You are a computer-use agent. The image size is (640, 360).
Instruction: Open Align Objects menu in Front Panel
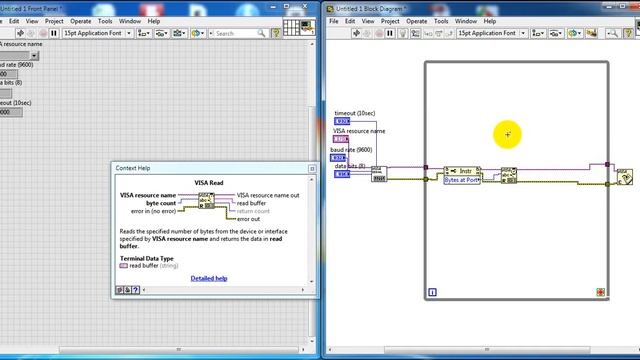click(x=144, y=33)
